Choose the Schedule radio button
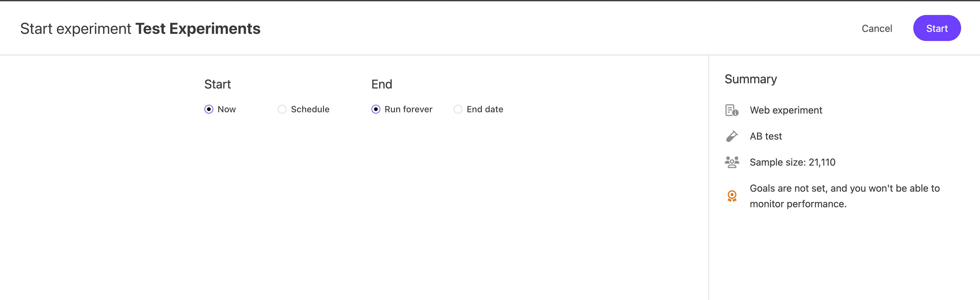This screenshot has height=300, width=980. (x=282, y=110)
